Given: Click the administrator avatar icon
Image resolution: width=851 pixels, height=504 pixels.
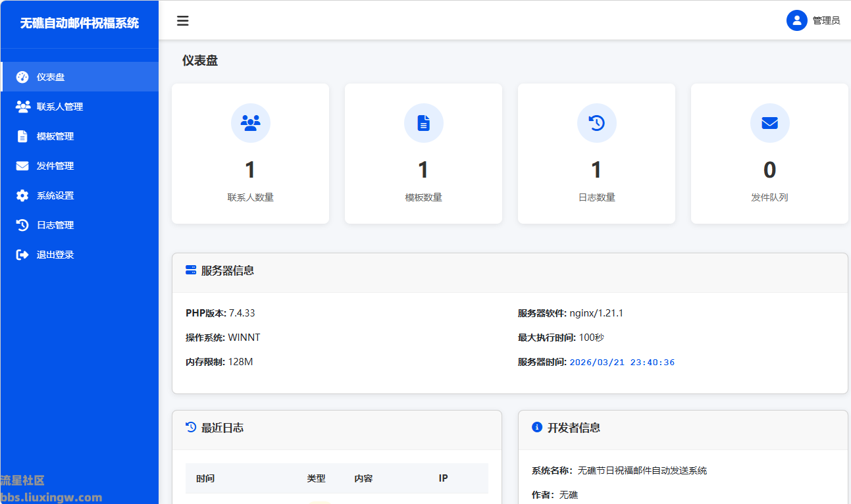Looking at the screenshot, I should point(797,20).
